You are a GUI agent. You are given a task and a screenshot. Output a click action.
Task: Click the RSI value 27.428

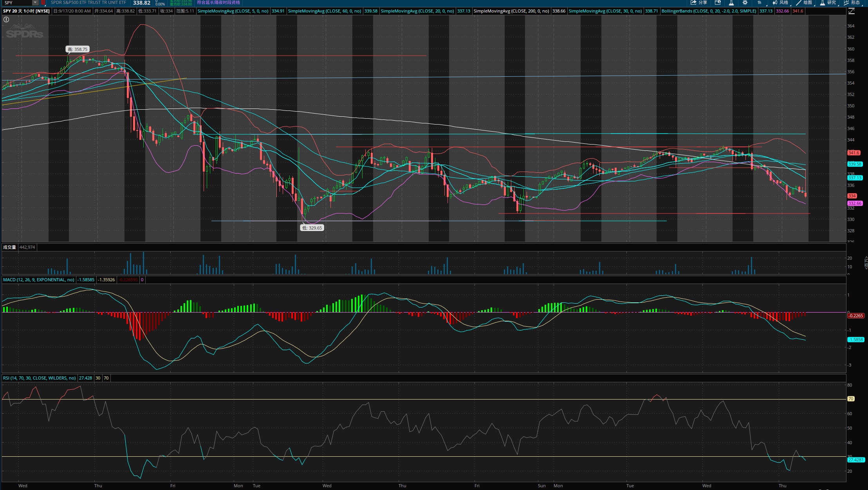[x=85, y=378]
